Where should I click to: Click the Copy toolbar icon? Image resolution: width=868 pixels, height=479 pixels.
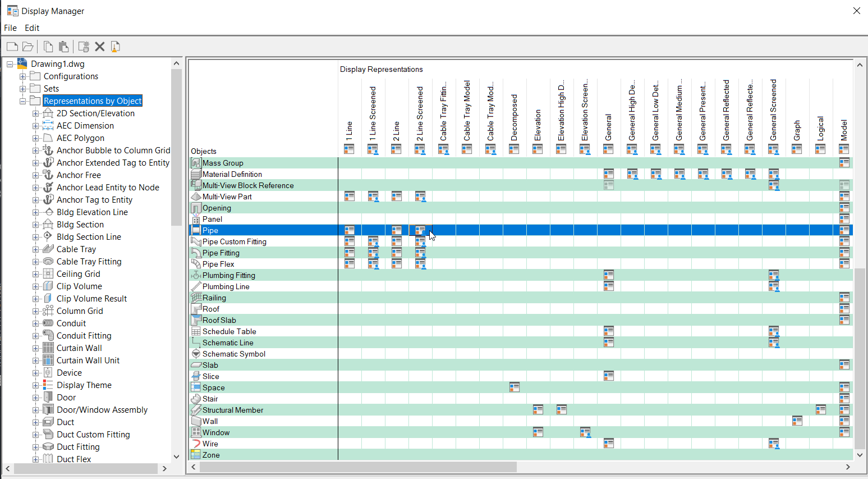tap(48, 47)
